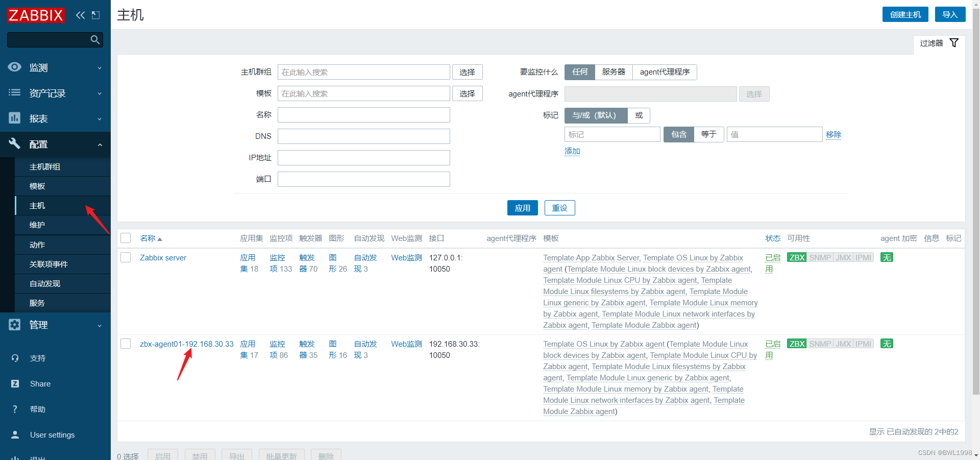980x460 pixels.
Task: Click SNMP badge for Zabbix server
Action: (x=820, y=257)
